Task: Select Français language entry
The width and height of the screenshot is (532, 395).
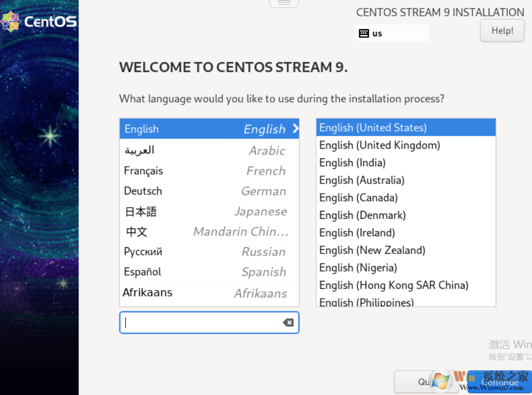Action: (209, 171)
